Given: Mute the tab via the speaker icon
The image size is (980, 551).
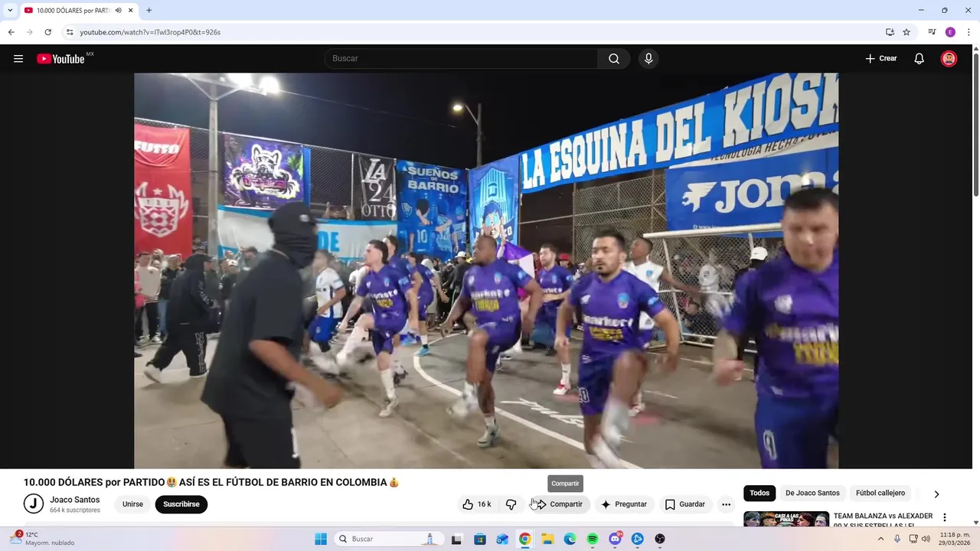Looking at the screenshot, I should [x=118, y=11].
